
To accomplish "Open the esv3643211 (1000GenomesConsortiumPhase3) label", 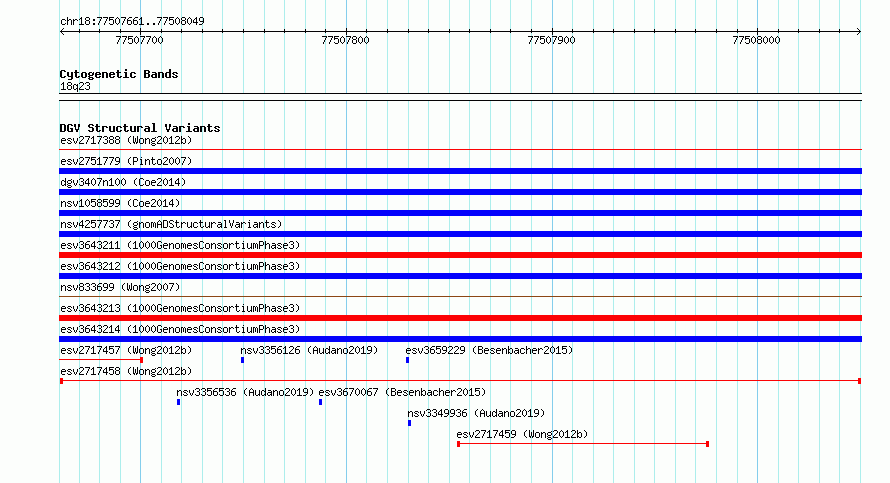I will click(180, 245).
